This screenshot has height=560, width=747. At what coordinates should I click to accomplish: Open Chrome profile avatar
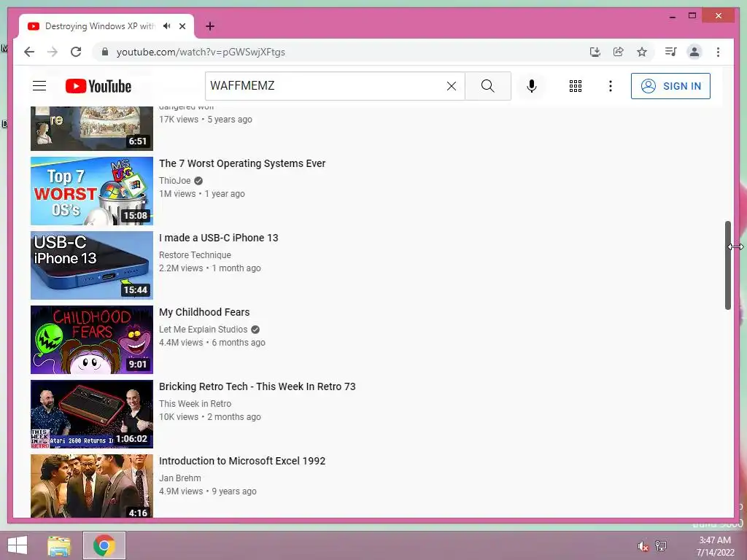point(694,52)
